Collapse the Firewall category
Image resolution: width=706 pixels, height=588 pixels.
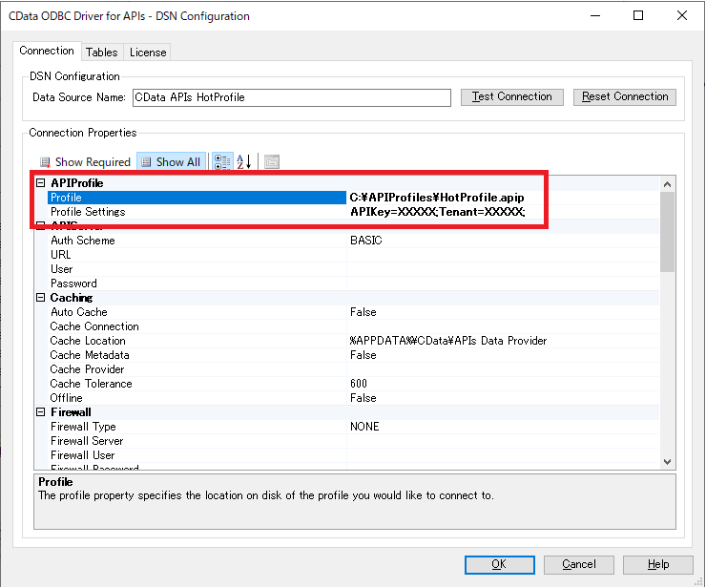point(40,411)
